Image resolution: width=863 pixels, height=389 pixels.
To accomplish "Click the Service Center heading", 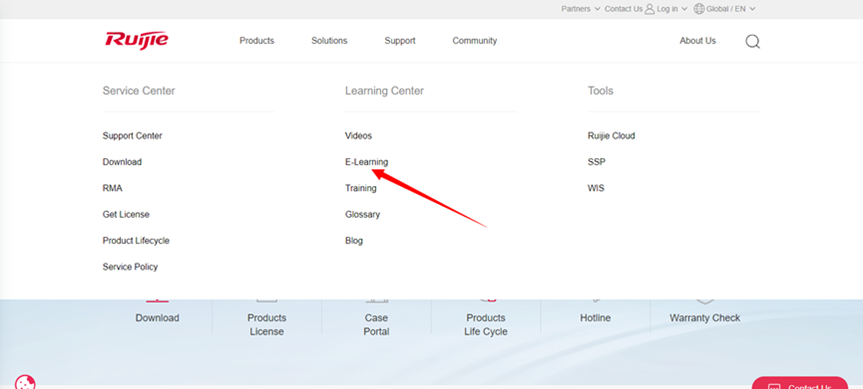I will 139,91.
